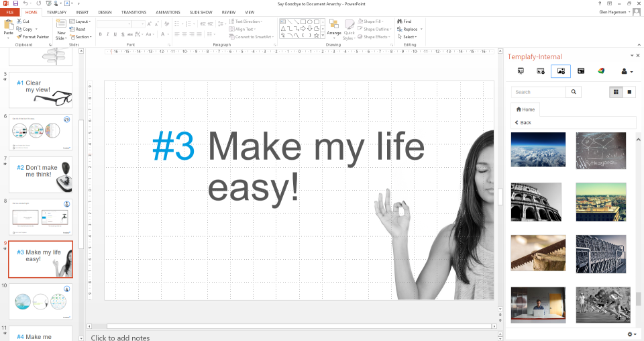The width and height of the screenshot is (644, 341).
Task: Open the Templafy slides library icon
Action: coord(541,71)
